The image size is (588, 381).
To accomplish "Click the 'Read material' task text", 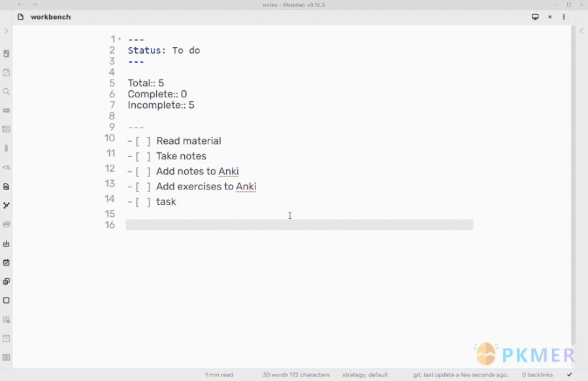I will coord(189,141).
